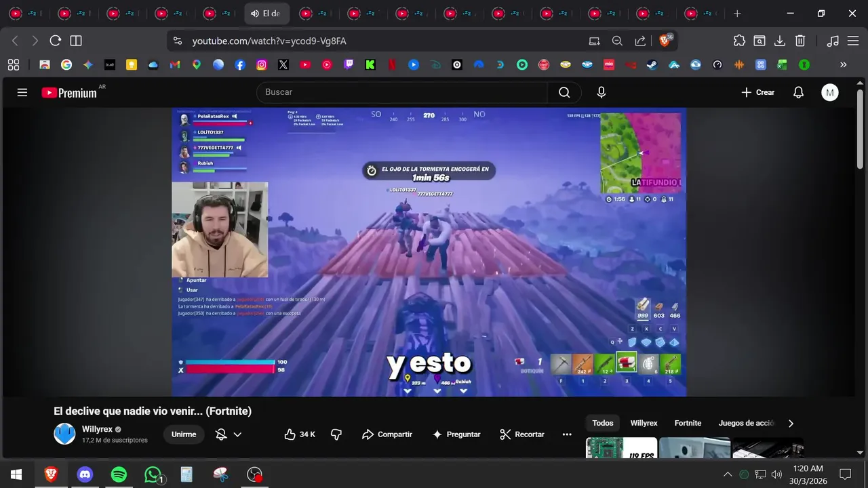The height and width of the screenshot is (488, 868).
Task: Open volume control in system tray
Action: click(776, 474)
